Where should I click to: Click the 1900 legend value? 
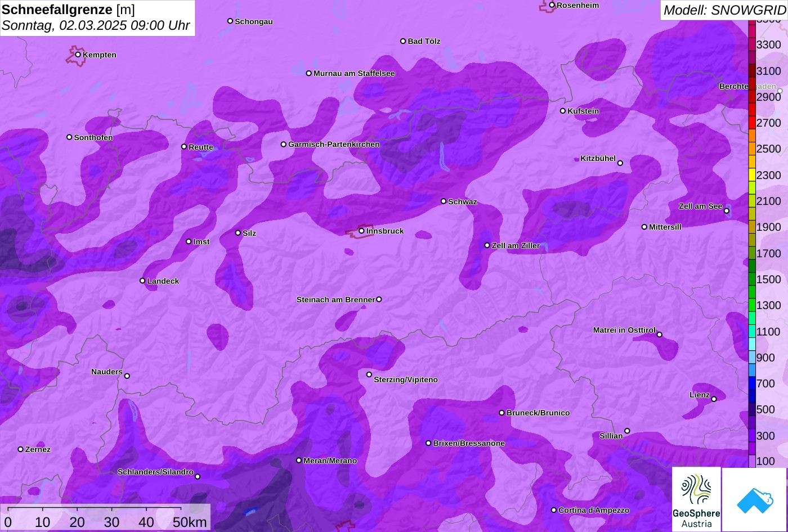click(769, 227)
